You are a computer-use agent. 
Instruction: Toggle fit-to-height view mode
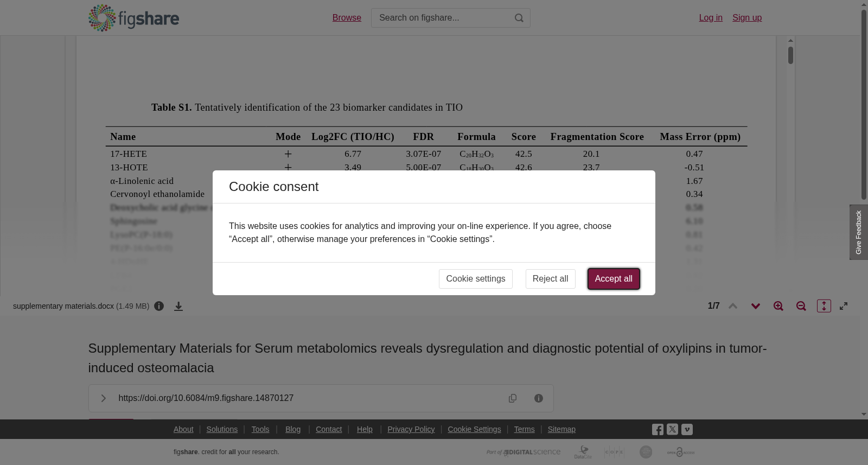pyautogui.click(x=824, y=306)
